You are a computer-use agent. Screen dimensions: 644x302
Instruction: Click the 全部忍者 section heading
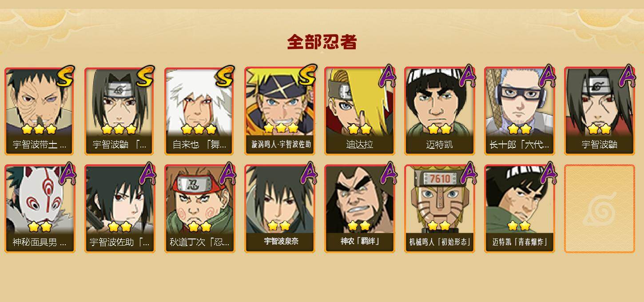(322, 42)
